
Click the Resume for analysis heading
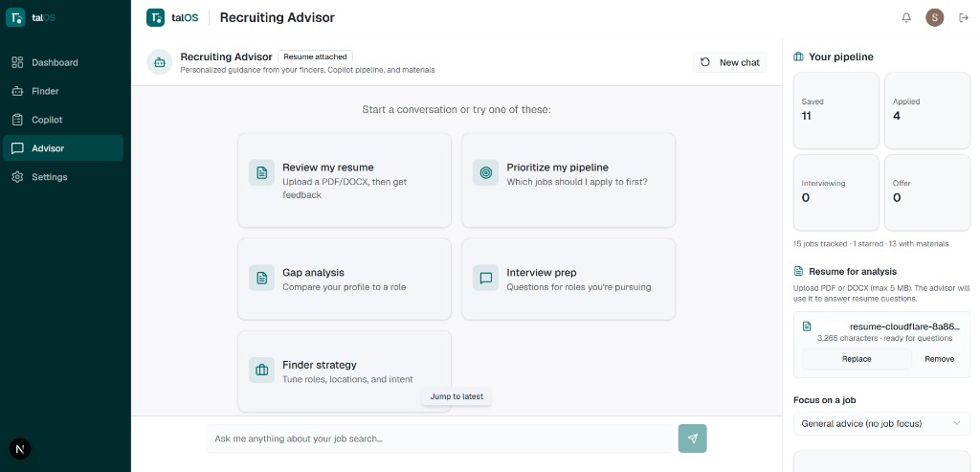853,271
